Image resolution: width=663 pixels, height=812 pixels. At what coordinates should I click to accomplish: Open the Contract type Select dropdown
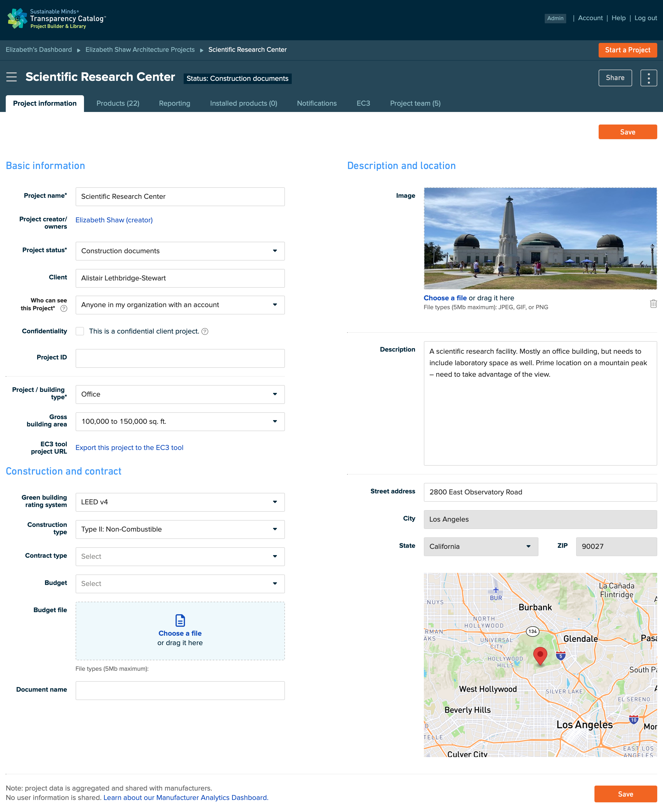(x=180, y=556)
